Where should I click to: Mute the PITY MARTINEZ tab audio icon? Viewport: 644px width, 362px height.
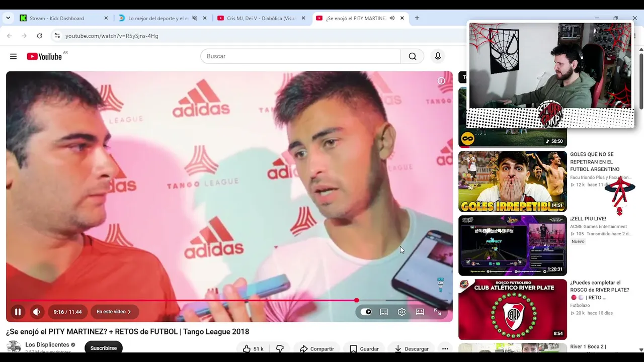point(392,18)
